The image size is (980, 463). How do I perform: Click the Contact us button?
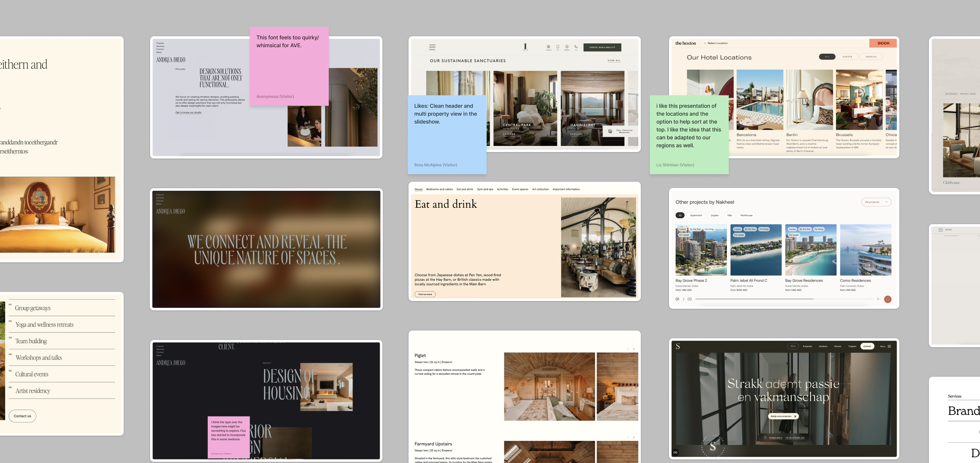(22, 416)
